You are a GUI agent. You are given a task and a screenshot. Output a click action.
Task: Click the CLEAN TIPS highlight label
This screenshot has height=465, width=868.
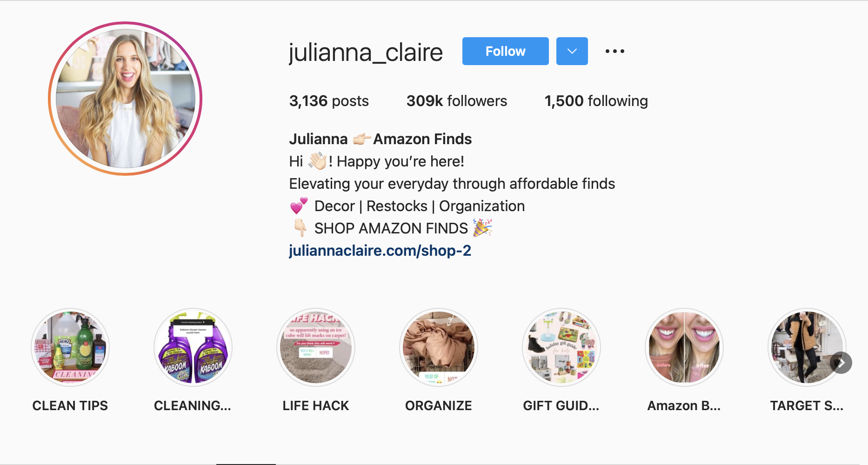click(x=70, y=405)
